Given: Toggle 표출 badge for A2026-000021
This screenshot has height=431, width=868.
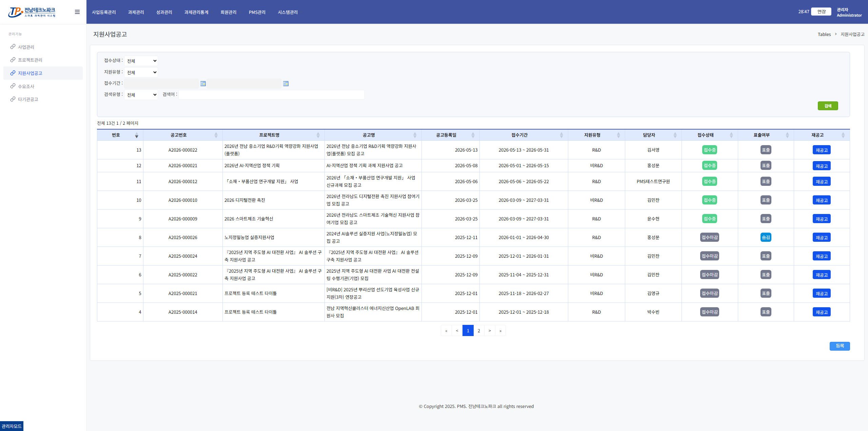Looking at the screenshot, I should (766, 165).
